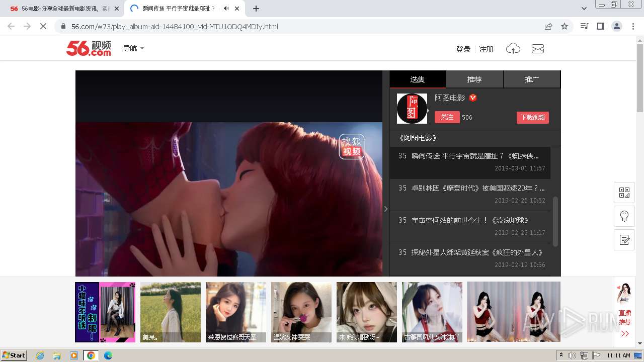The width and height of the screenshot is (644, 362).
Task: Click the 56.com site logo
Action: click(89, 48)
